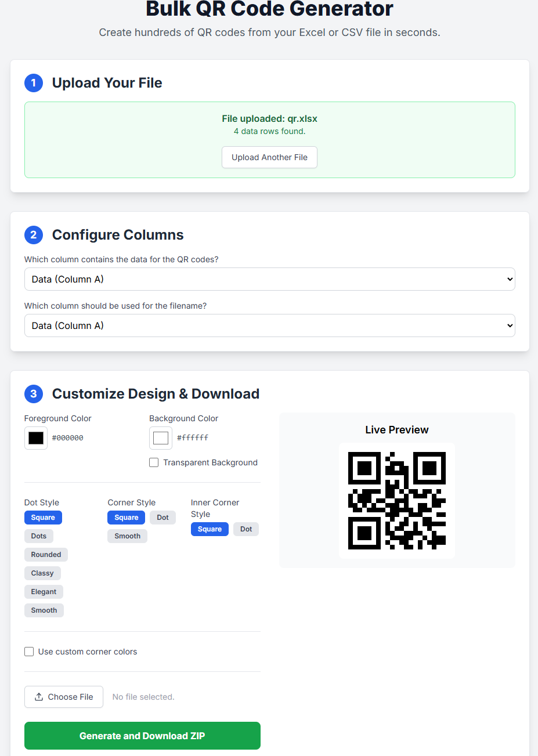
Task: Select Square inner corner style
Action: point(210,529)
